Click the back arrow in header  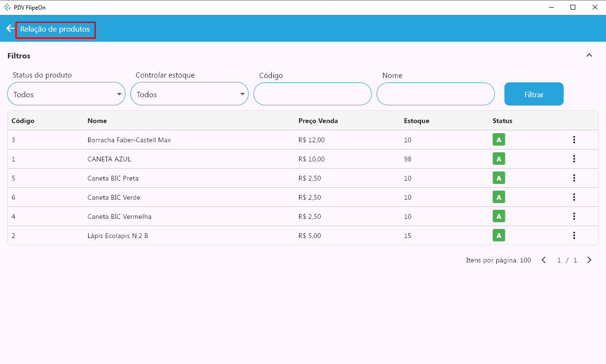pos(10,29)
